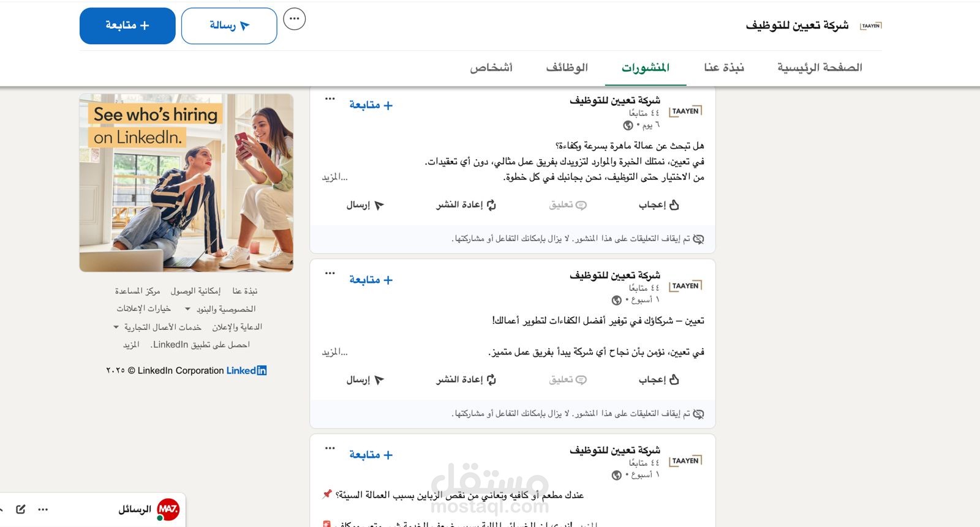Open footer نبذة عنا link under the ad
Image resolution: width=980 pixels, height=527 pixels.
(x=245, y=291)
